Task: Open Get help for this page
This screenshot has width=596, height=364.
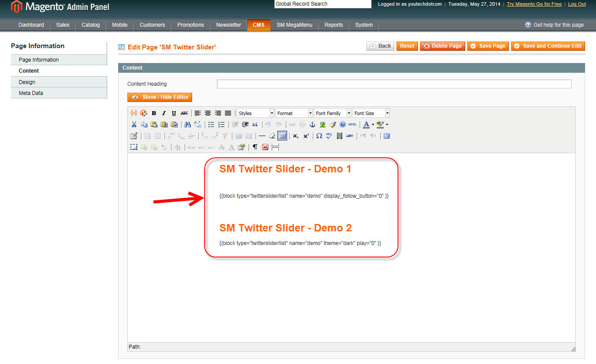Action: point(554,25)
